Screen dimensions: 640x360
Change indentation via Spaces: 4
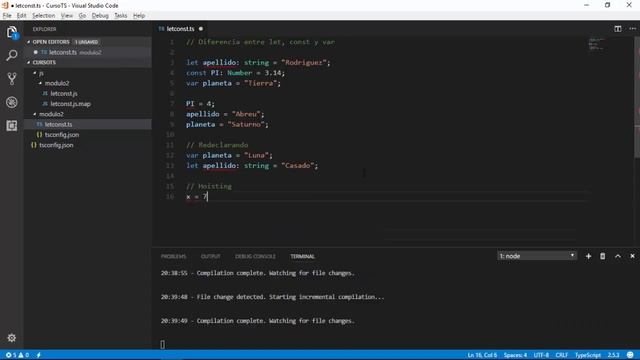pyautogui.click(x=515, y=355)
